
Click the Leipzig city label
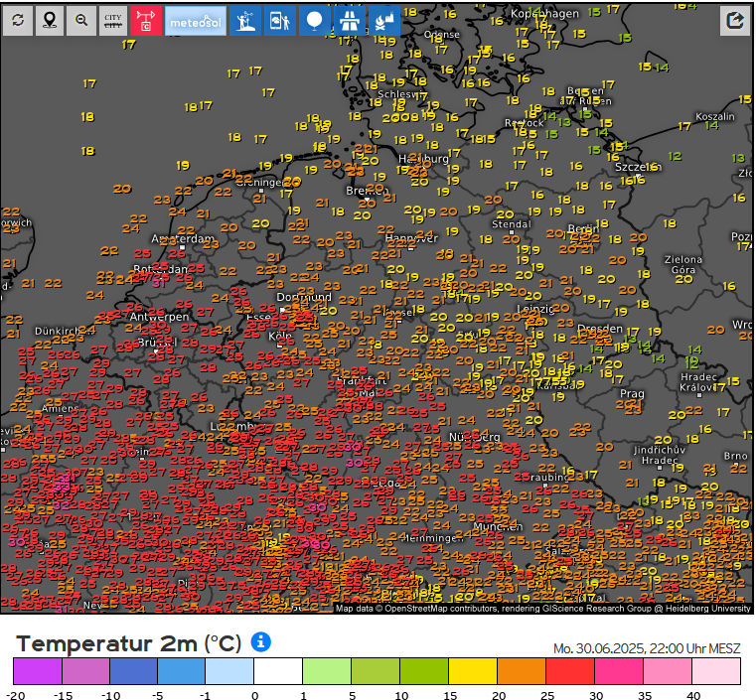click(x=535, y=309)
